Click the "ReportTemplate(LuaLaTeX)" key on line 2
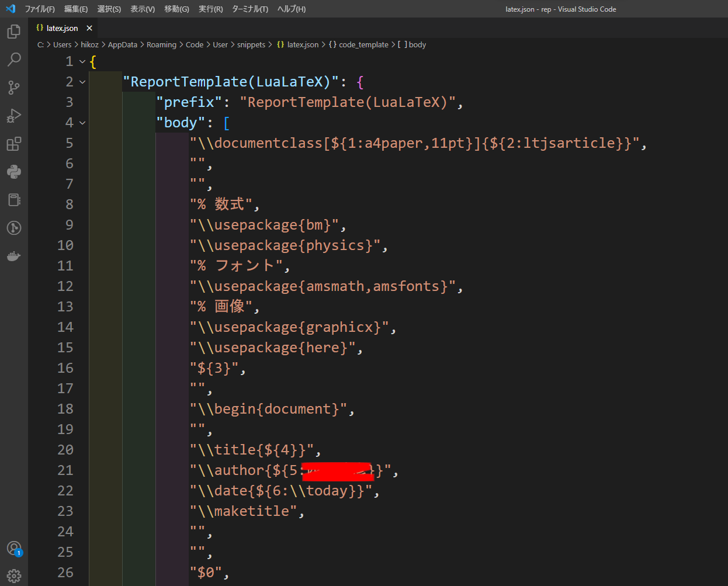Viewport: 728px width, 586px height. coord(231,82)
